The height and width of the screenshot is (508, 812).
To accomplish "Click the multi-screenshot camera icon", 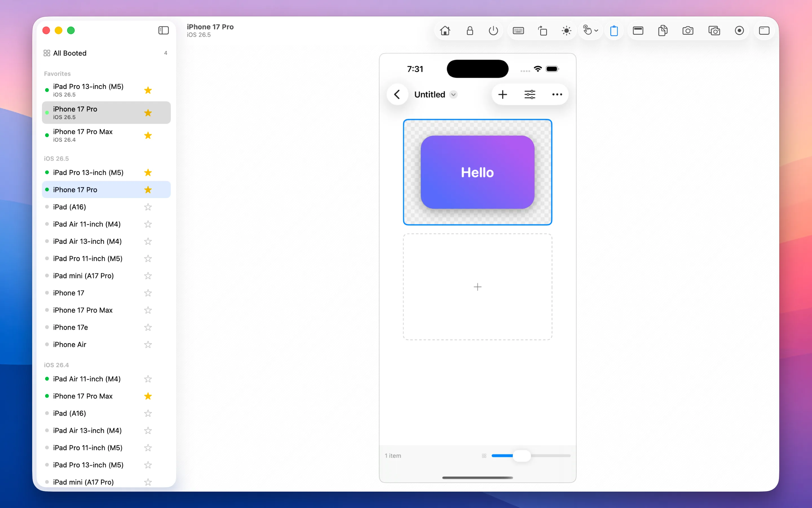I will [714, 30].
